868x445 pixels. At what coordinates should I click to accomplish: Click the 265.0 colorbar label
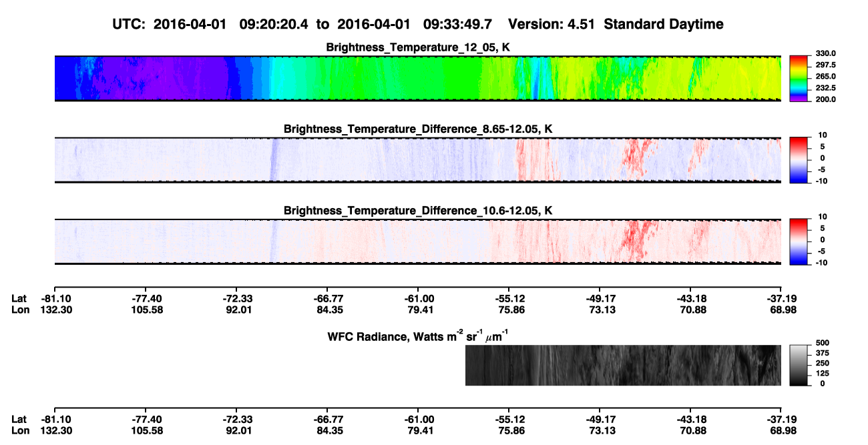tap(825, 77)
